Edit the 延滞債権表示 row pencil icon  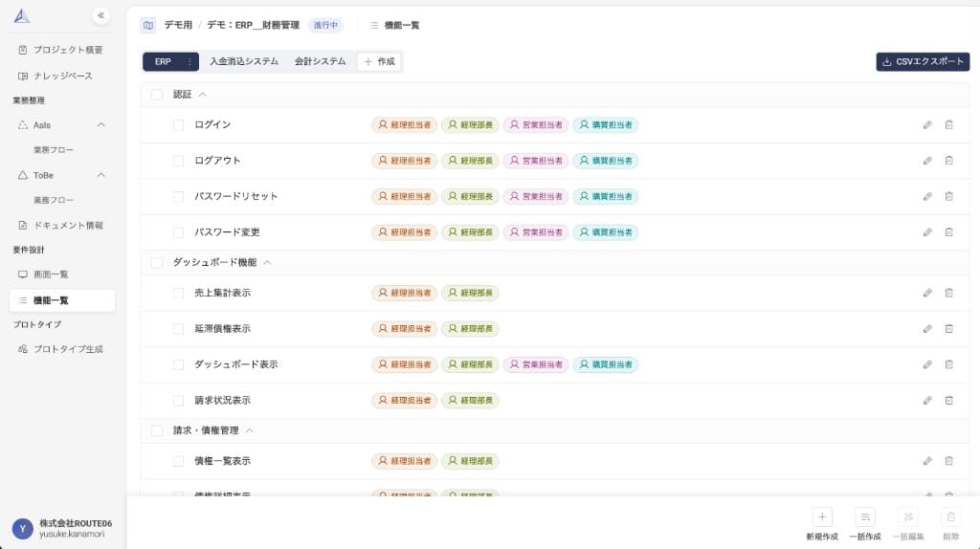(x=927, y=328)
